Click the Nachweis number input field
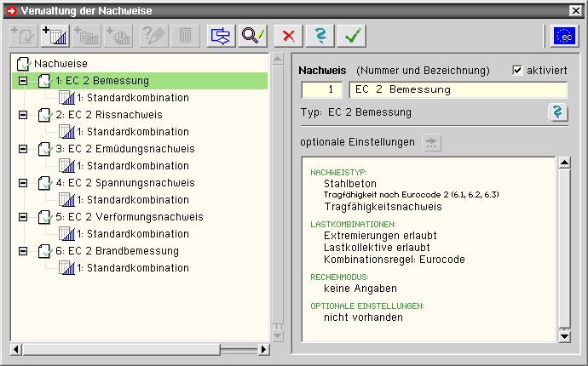Viewport: 588px width, 366px height. [321, 89]
